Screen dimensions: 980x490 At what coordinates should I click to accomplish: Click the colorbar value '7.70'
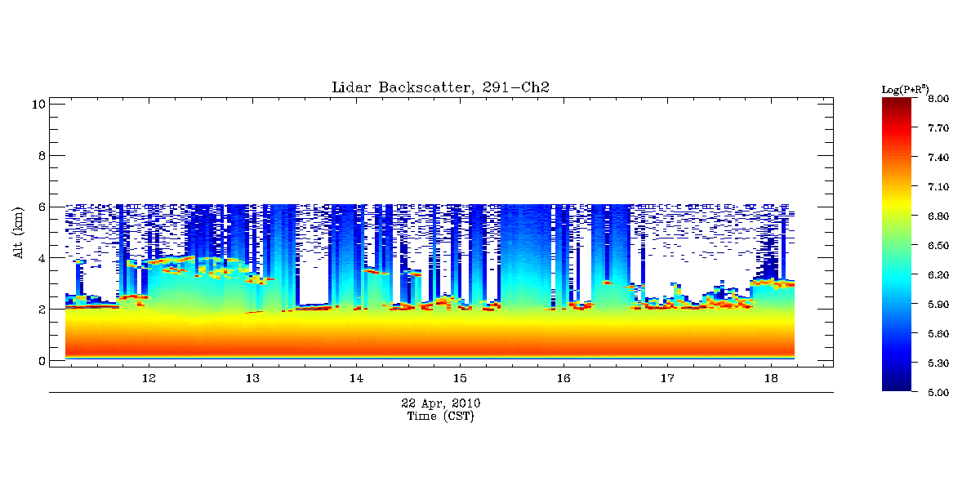coord(938,128)
